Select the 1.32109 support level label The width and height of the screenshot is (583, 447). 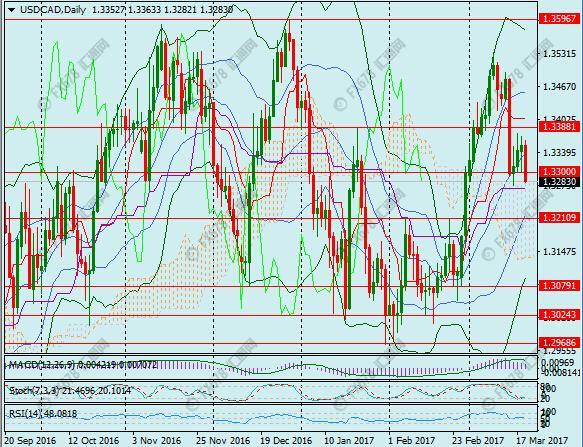(560, 218)
